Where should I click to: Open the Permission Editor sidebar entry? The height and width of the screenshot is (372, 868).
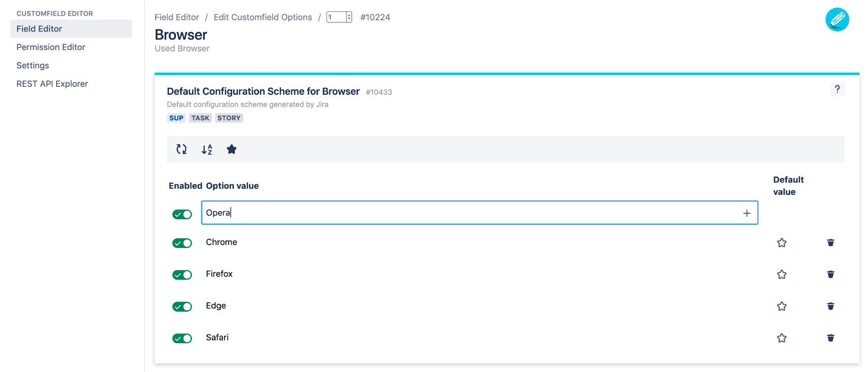click(50, 47)
